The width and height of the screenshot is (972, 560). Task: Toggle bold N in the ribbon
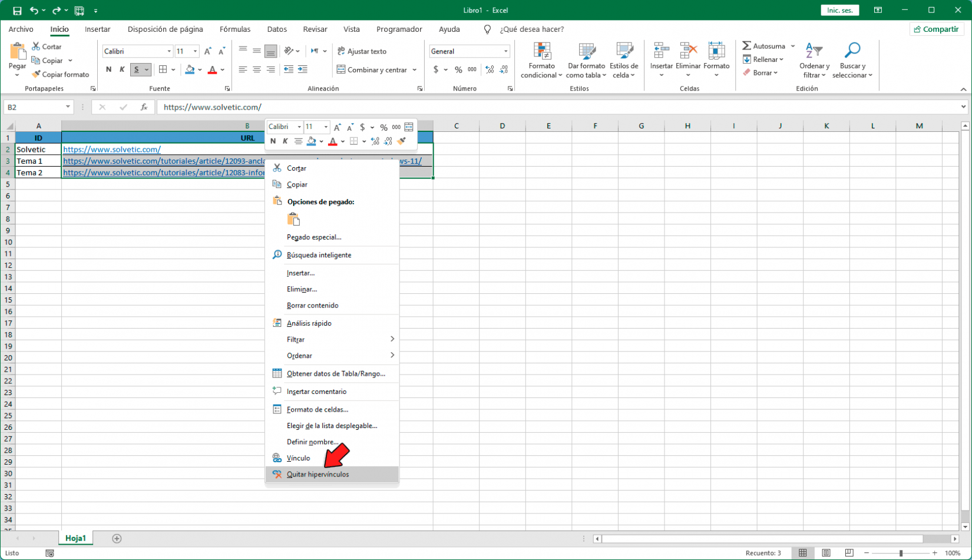[108, 69]
